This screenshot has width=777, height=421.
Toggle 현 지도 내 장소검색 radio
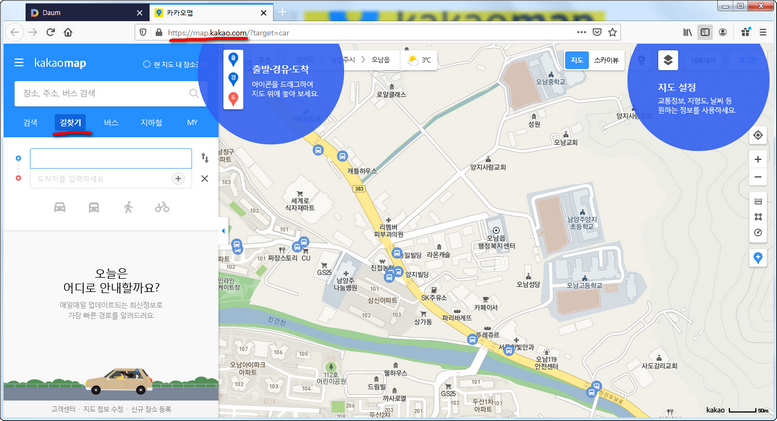click(147, 64)
